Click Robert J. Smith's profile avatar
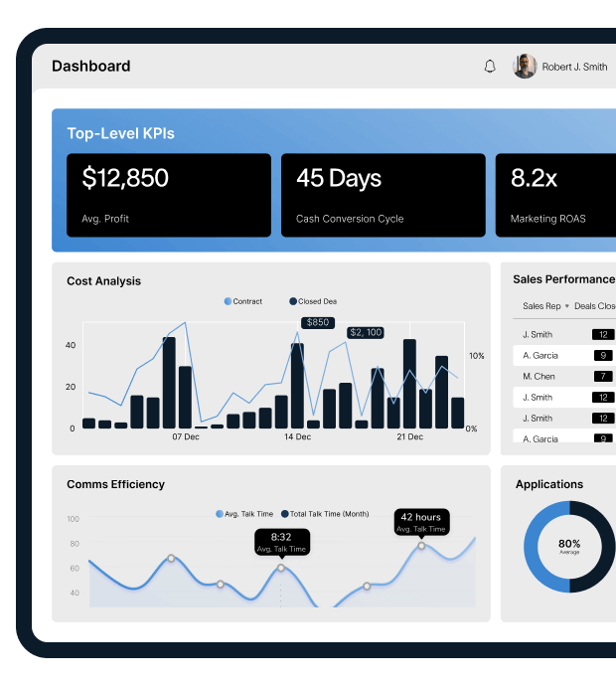 525,67
